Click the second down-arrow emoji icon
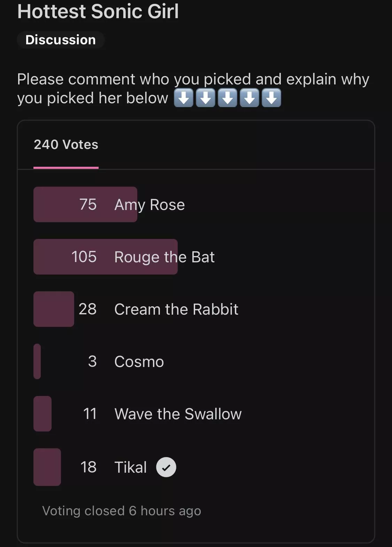 coord(205,98)
